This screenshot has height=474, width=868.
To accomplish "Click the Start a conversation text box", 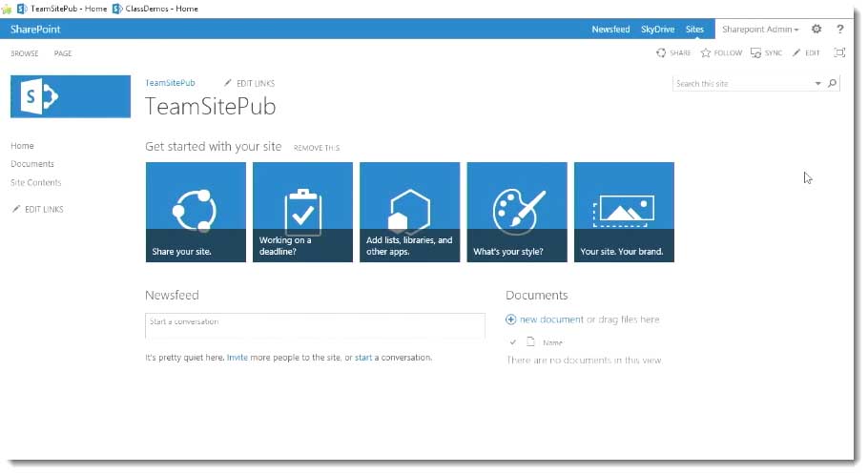I will (x=315, y=325).
